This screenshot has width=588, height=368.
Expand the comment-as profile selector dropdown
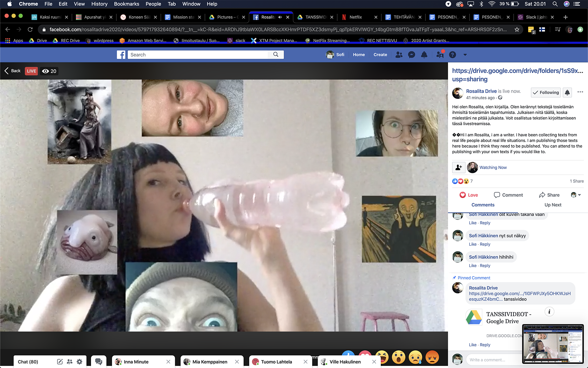(x=576, y=195)
